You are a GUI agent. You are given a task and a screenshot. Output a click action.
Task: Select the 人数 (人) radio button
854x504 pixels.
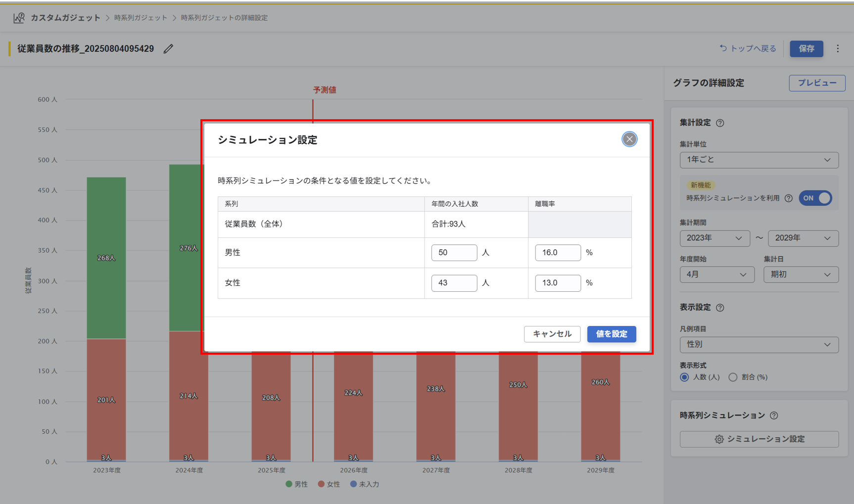tap(684, 377)
